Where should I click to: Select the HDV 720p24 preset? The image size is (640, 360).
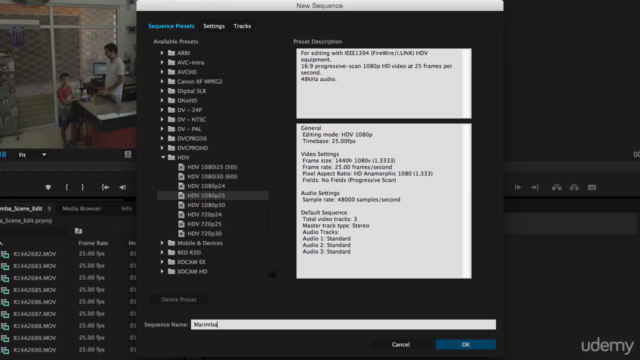[204, 214]
